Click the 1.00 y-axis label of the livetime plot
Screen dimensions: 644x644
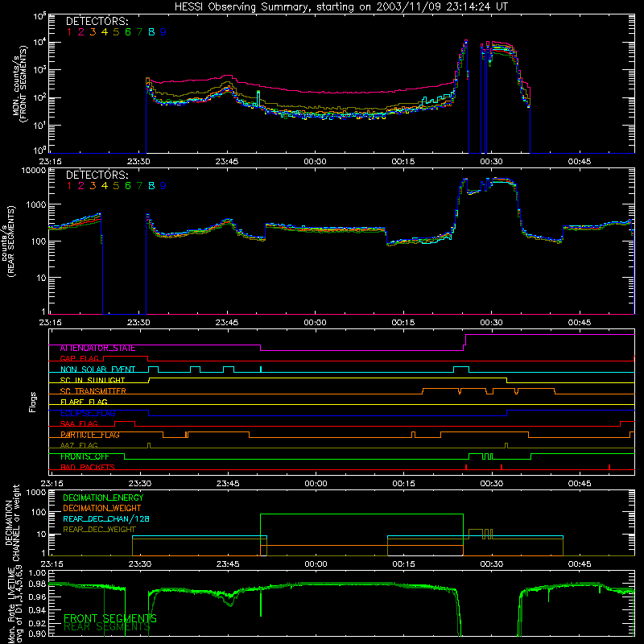point(37,573)
